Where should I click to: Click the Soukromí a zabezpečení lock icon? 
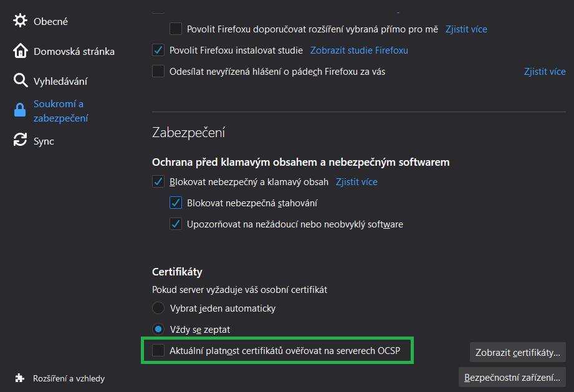(x=21, y=111)
